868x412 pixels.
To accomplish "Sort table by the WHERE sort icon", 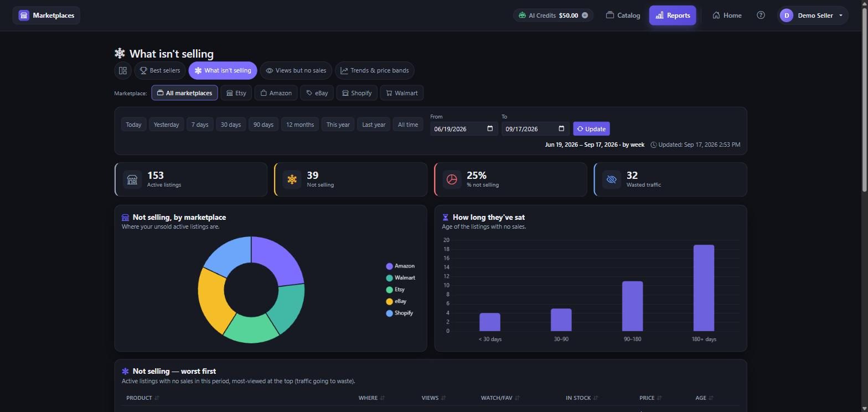I will click(383, 398).
